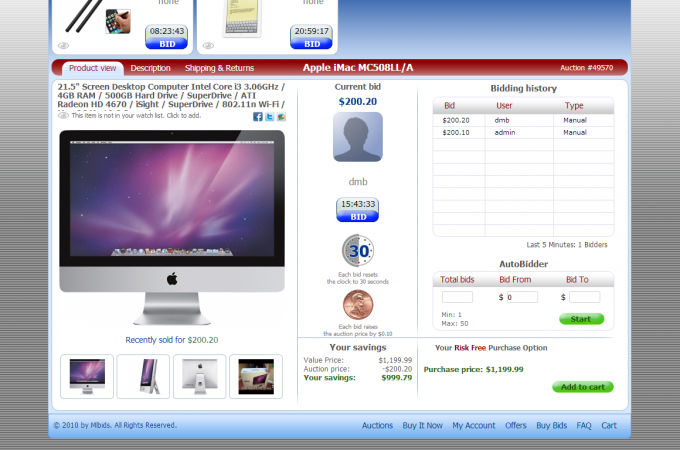The width and height of the screenshot is (680, 450).
Task: Select boxed iMac thumbnail
Action: (256, 376)
